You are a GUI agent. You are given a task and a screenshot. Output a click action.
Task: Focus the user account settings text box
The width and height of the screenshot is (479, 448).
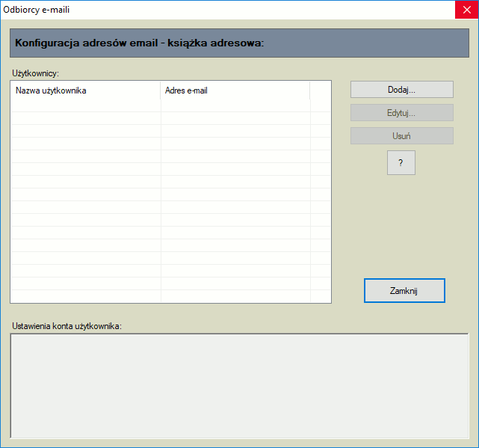click(x=239, y=385)
